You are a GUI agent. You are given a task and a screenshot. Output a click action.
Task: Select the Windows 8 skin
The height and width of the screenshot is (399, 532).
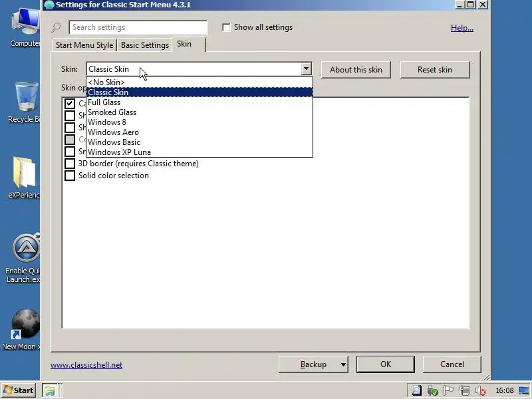point(199,122)
